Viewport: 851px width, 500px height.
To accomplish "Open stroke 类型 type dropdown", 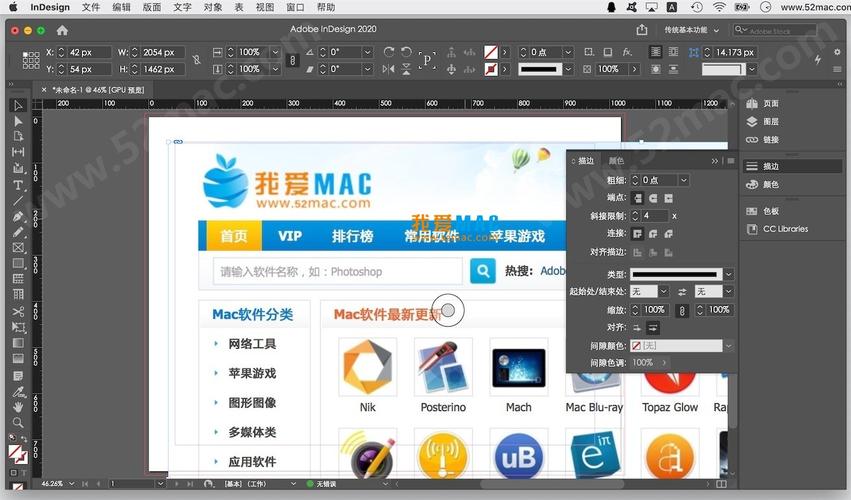I will tap(729, 275).
